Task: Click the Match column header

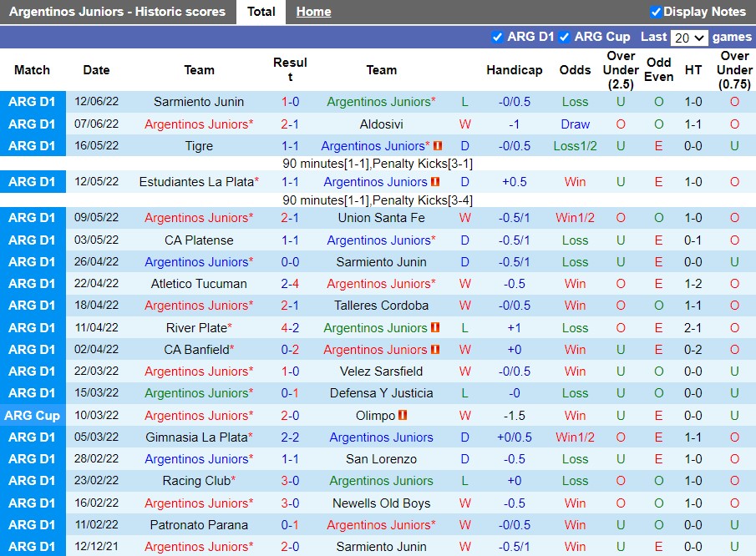Action: point(32,70)
